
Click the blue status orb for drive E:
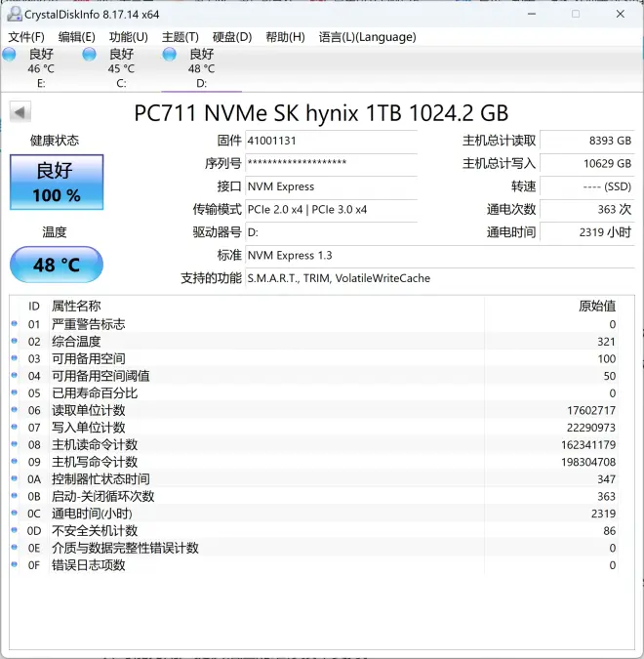(x=9, y=55)
